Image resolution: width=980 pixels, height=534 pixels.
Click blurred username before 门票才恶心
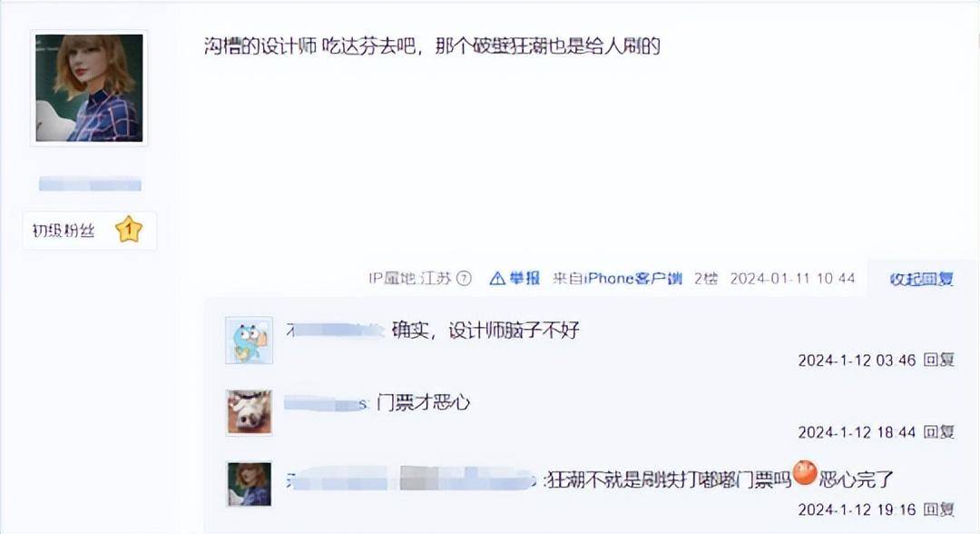pyautogui.click(x=327, y=403)
